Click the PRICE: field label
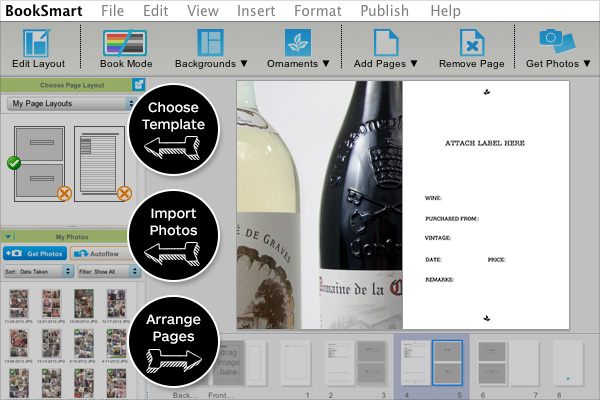Screen dimensions: 600x400 point(496,260)
